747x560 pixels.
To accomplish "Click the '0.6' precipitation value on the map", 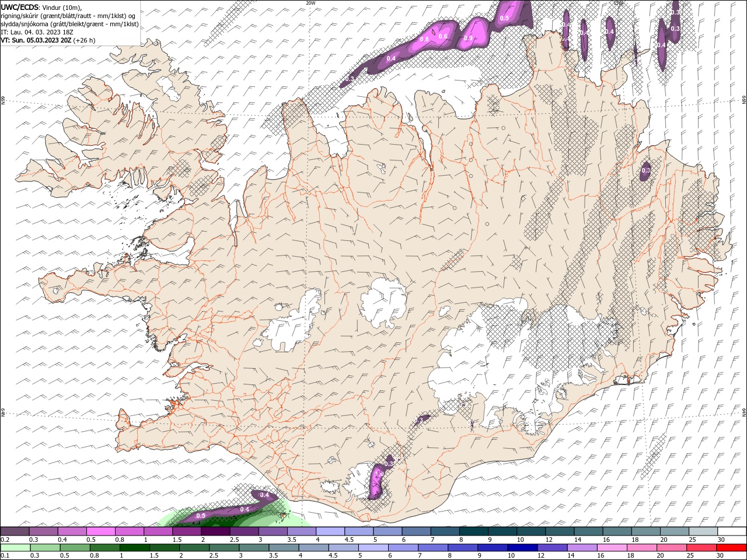I will pyautogui.click(x=443, y=36).
